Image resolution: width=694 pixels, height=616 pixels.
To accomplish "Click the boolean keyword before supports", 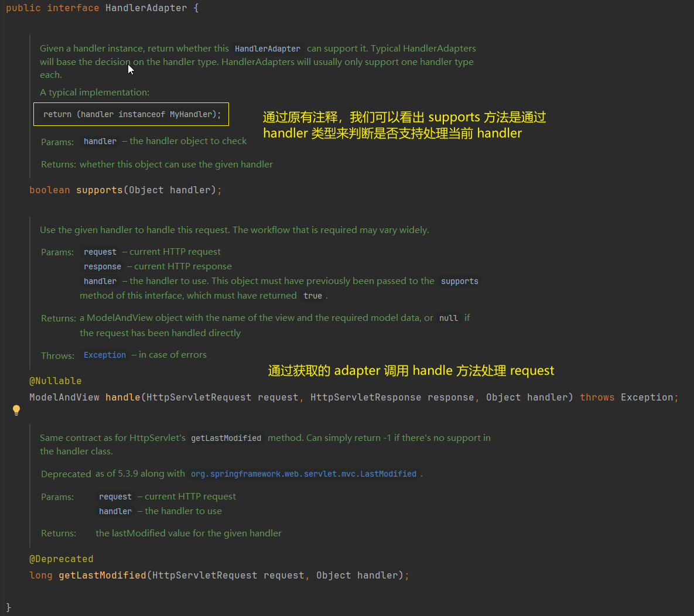I will tap(50, 190).
